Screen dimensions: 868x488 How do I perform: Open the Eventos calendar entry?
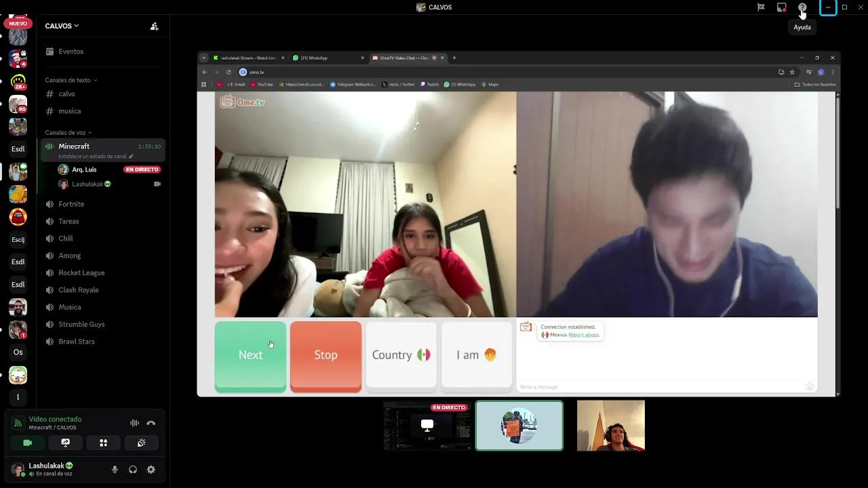tap(102, 52)
